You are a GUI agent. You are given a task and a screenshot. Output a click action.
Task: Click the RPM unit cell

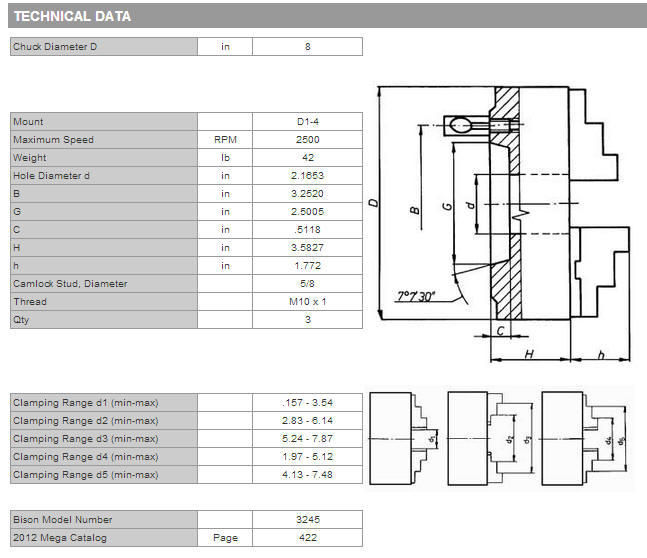pyautogui.click(x=225, y=140)
